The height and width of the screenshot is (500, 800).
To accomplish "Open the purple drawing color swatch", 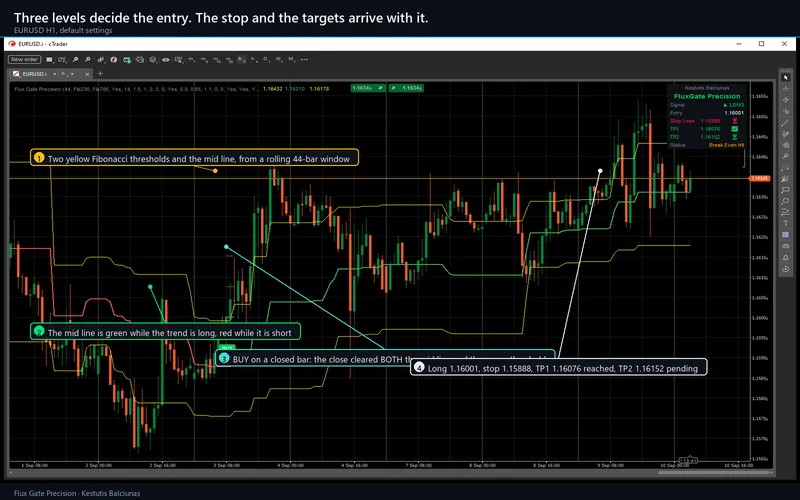I will tap(786, 234).
